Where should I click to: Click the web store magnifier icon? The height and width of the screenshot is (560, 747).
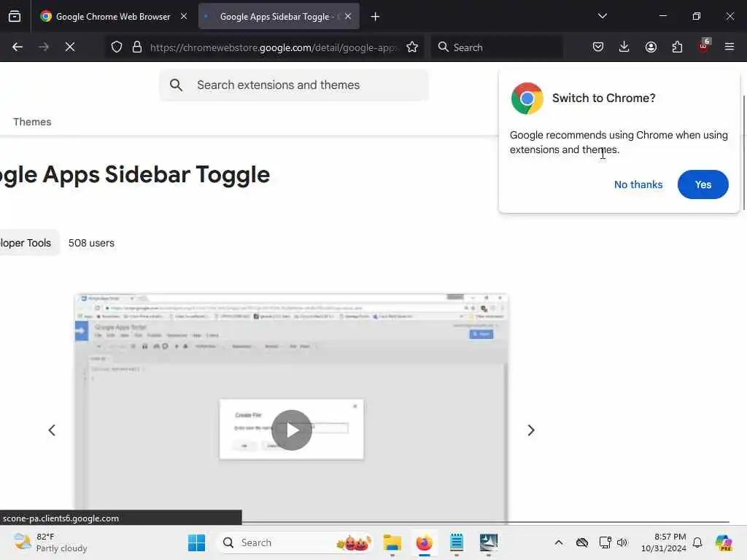176,85
